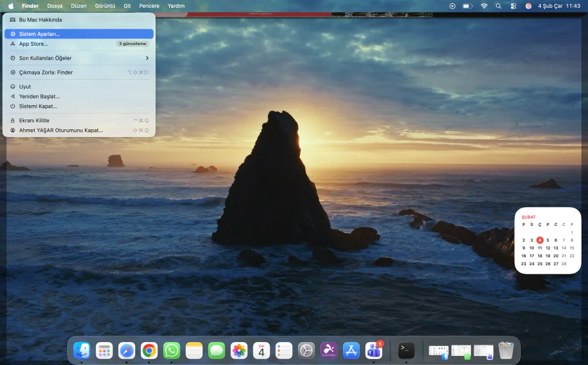Viewport: 588px width, 365px height.
Task: Open Calendar app in the dock
Action: [x=261, y=351]
